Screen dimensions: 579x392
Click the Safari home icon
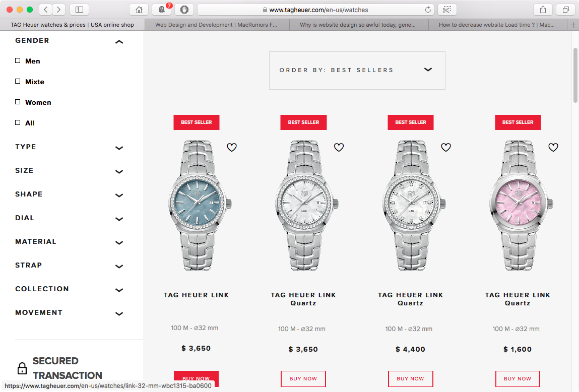pyautogui.click(x=139, y=10)
